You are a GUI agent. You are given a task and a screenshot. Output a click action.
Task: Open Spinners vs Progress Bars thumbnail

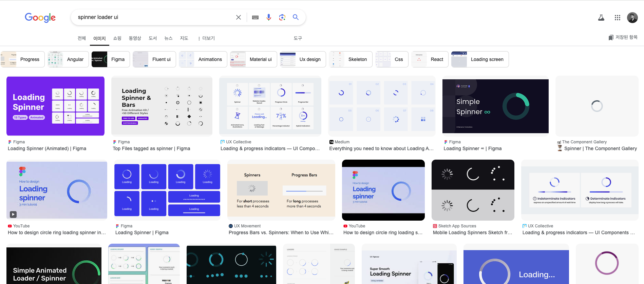pyautogui.click(x=281, y=190)
